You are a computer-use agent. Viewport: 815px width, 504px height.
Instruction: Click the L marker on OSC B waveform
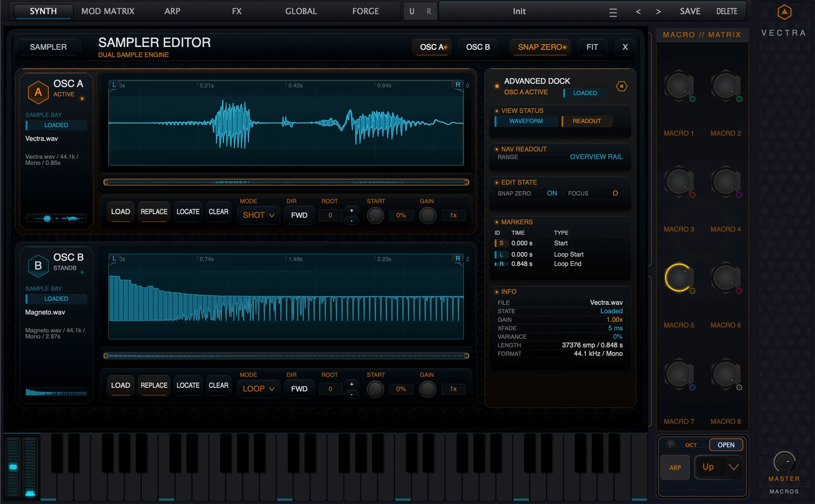114,259
